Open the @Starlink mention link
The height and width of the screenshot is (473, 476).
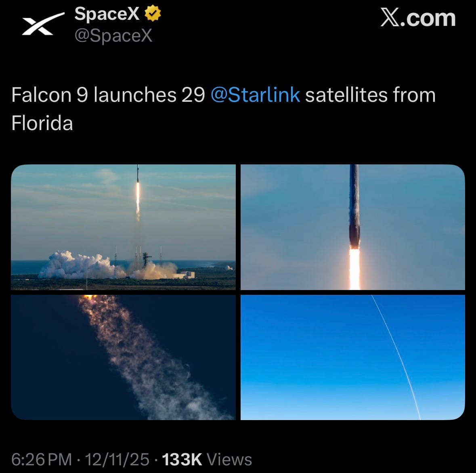(255, 95)
